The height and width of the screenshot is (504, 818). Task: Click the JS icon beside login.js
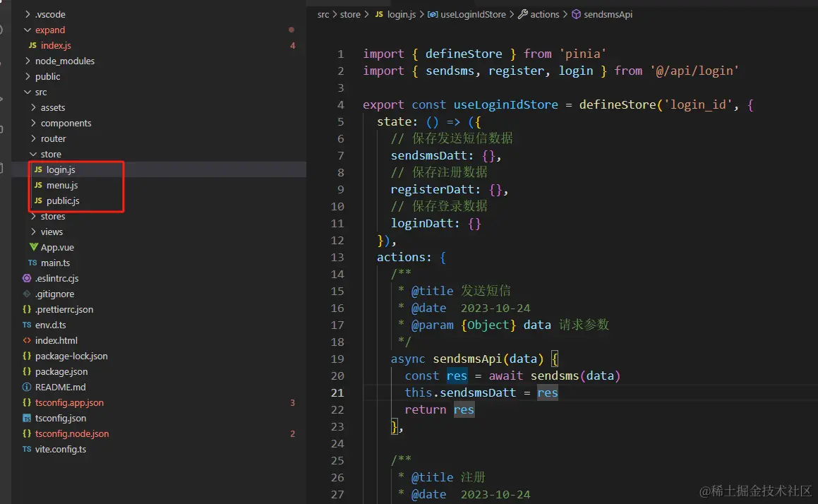point(38,169)
